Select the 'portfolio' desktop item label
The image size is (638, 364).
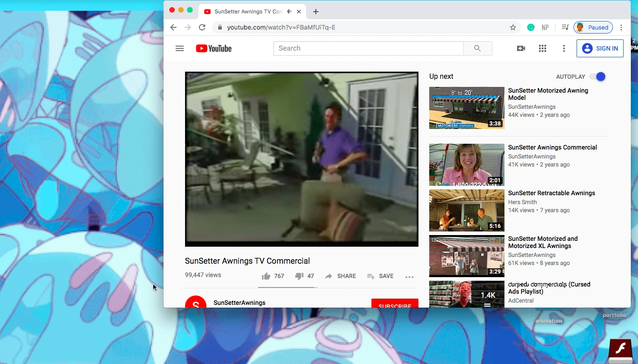pyautogui.click(x=614, y=315)
